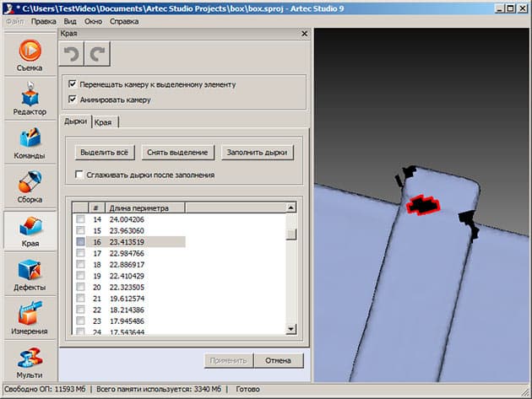This screenshot has height=399, width=532.
Task: Check the box for hole 22
Action: tap(80, 310)
